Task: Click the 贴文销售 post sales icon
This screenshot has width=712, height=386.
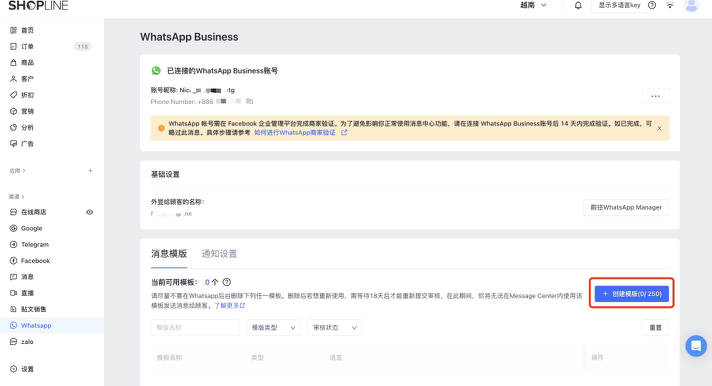Action: click(13, 309)
